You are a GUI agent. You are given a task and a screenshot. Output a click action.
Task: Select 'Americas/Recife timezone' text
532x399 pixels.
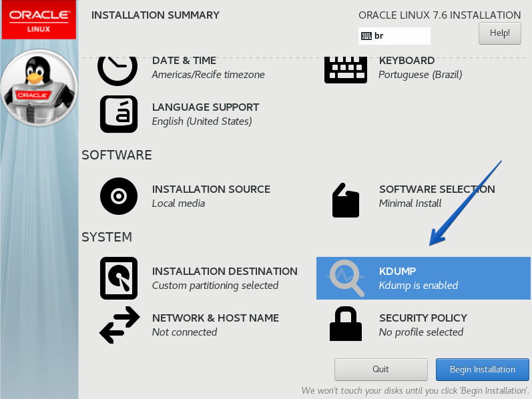click(208, 75)
